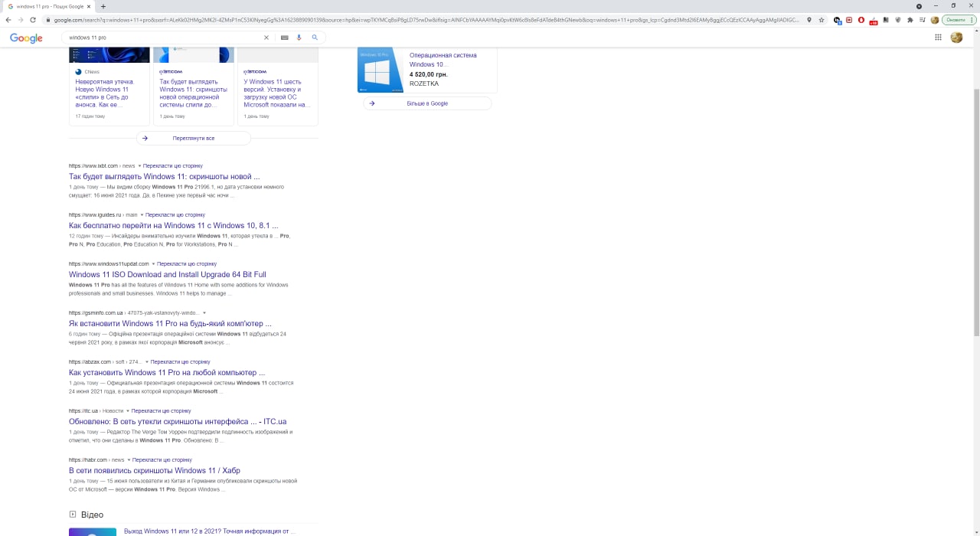Open the Google apps grid icon
980x536 pixels.
[x=938, y=37]
